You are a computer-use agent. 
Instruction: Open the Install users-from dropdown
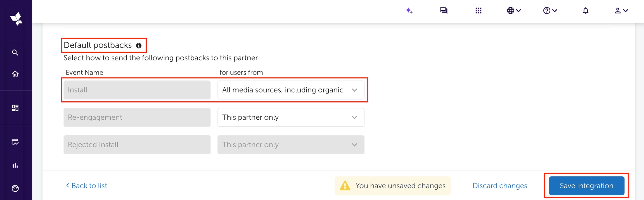pos(291,90)
